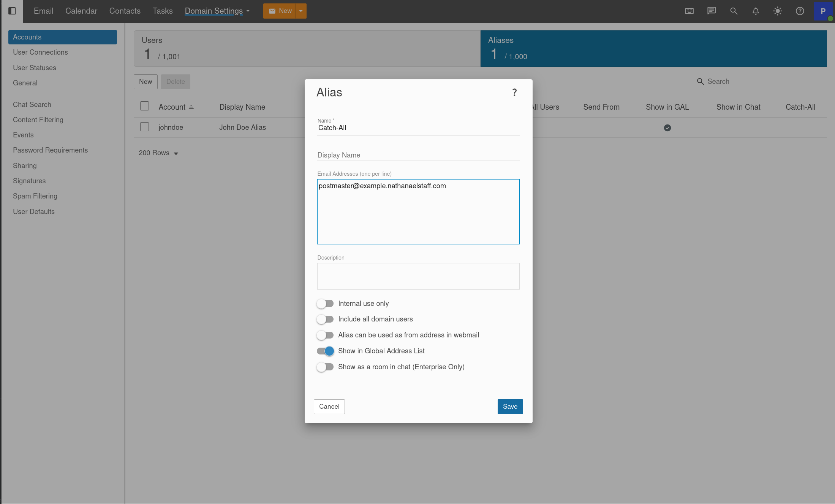Open the help circle icon in top bar
This screenshot has width=835, height=504.
800,11
